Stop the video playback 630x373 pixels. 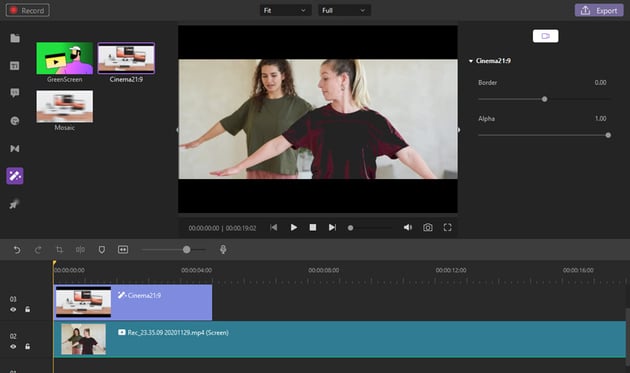313,227
